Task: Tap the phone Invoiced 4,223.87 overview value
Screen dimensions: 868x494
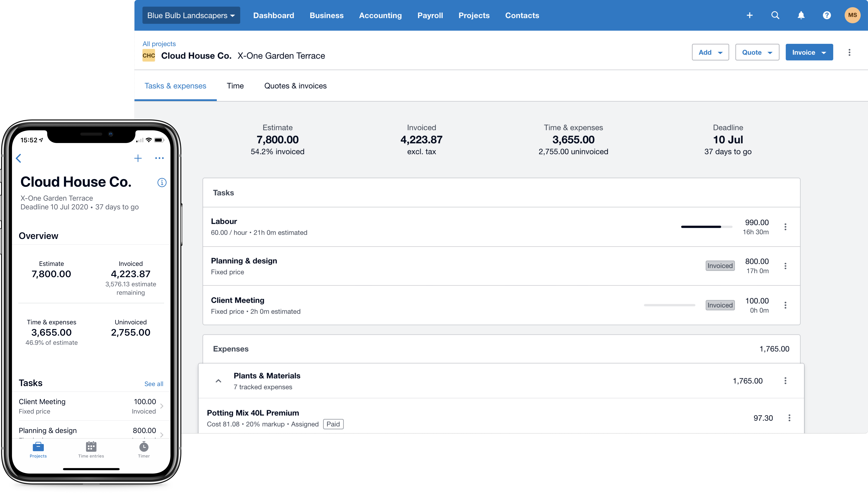Action: coord(131,274)
